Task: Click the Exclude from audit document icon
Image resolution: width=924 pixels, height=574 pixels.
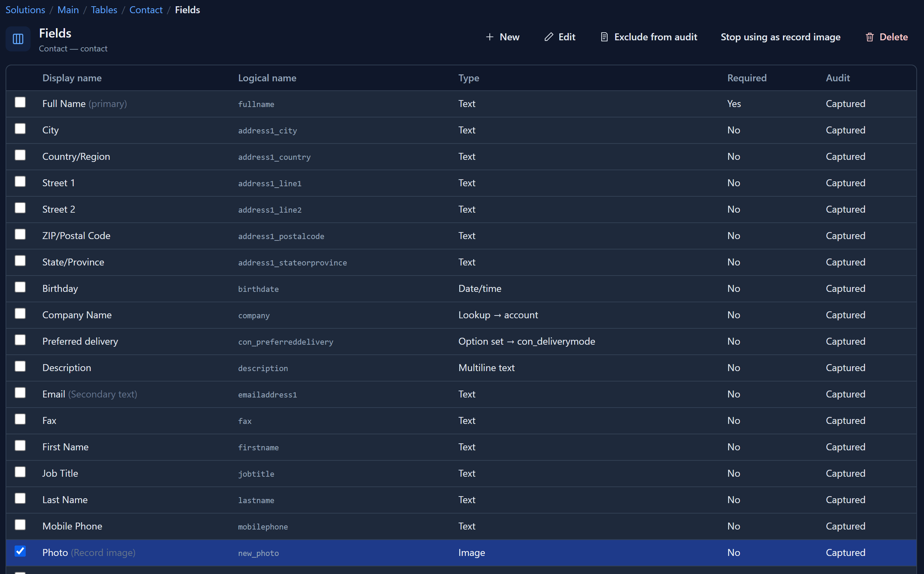Action: 604,37
